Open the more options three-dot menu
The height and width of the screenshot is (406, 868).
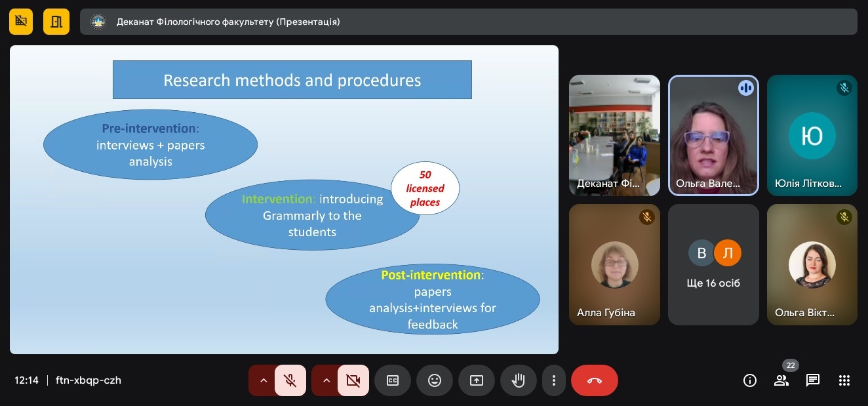[x=554, y=380]
